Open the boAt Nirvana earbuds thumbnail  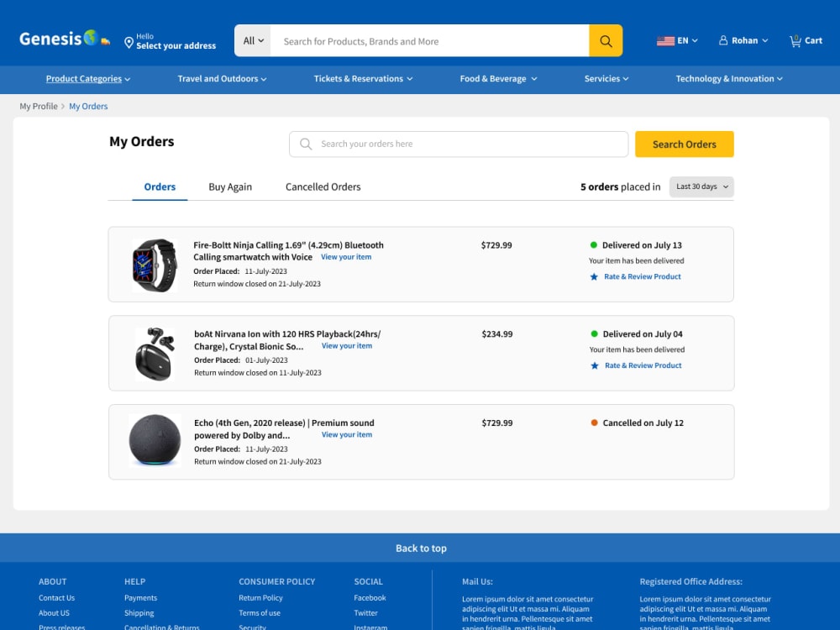coord(155,354)
